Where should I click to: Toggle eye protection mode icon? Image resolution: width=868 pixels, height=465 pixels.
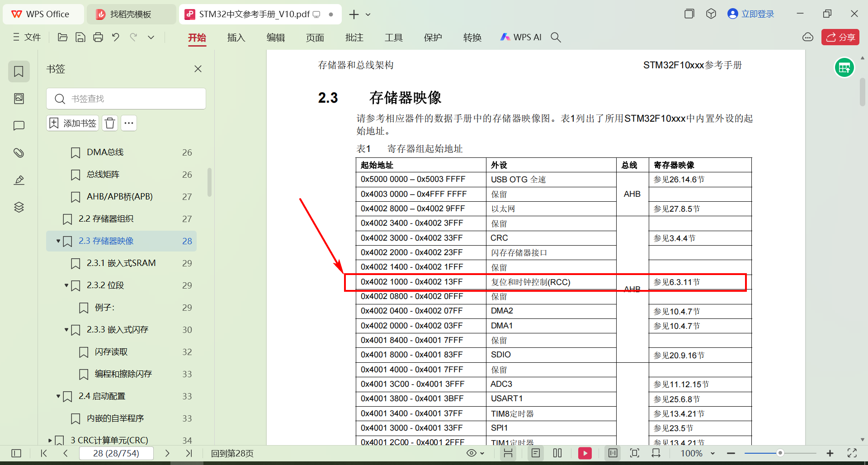point(472,453)
